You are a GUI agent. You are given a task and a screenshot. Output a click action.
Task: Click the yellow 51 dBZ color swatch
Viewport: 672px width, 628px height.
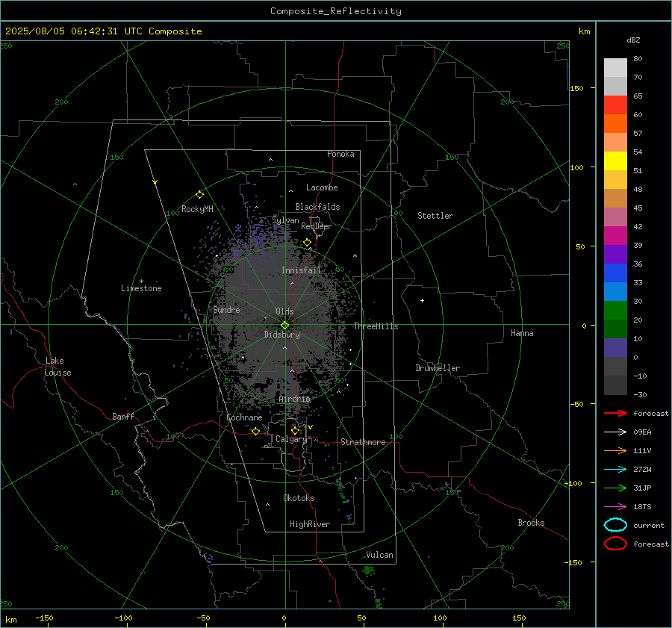pyautogui.click(x=615, y=161)
